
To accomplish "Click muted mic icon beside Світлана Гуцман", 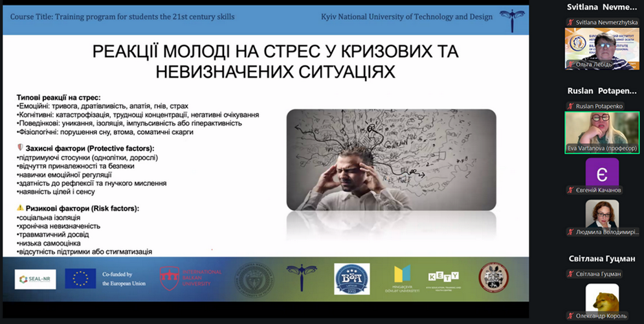I will tap(570, 273).
